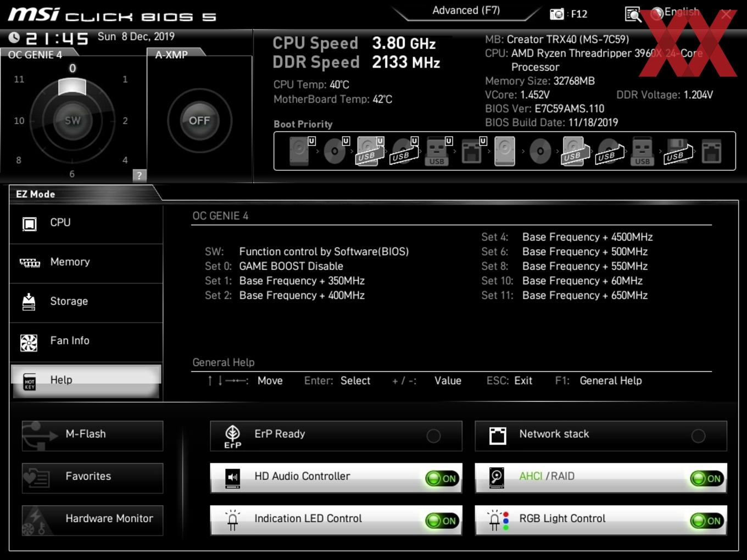Open the BIOS search magnifier icon
The image size is (747, 560).
pyautogui.click(x=633, y=14)
